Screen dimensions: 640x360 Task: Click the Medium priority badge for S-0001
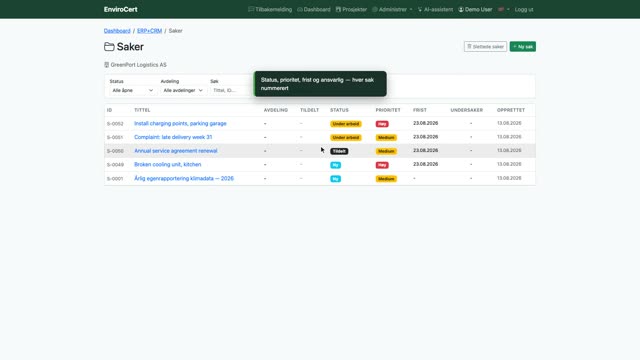tap(386, 179)
